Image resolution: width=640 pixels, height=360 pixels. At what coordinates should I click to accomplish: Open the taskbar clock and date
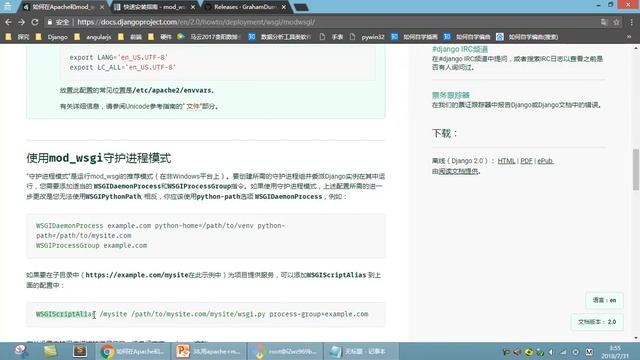tap(615, 352)
